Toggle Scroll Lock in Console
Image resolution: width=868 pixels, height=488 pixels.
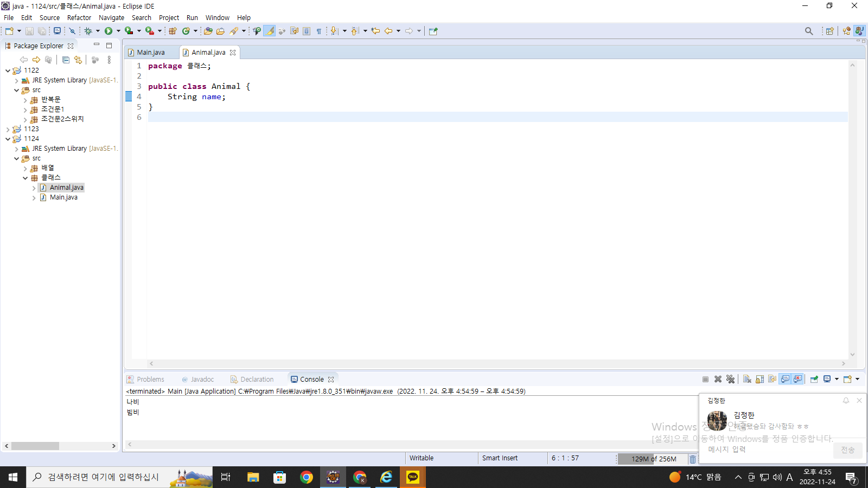(759, 379)
